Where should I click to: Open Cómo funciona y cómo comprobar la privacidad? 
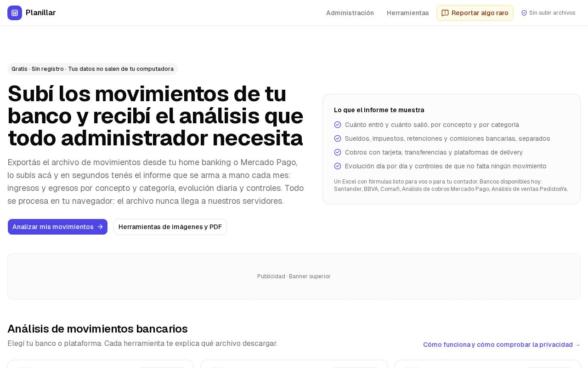tap(502, 345)
